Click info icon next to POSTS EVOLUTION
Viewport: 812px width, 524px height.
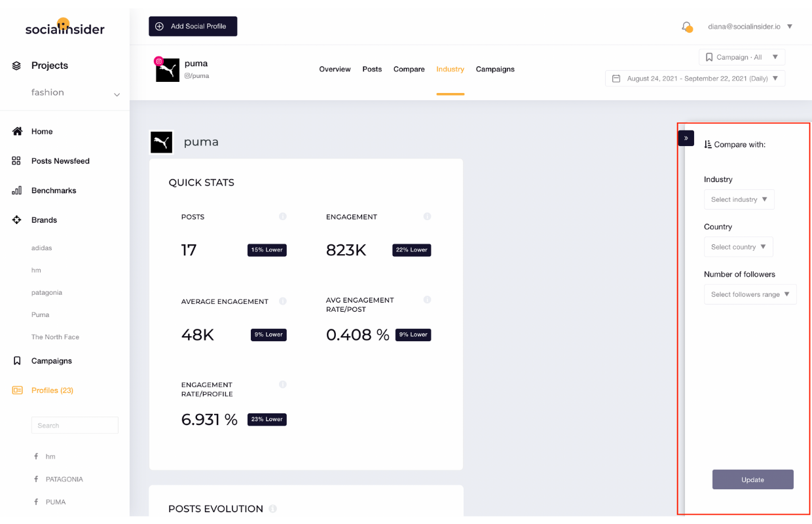tap(272, 509)
